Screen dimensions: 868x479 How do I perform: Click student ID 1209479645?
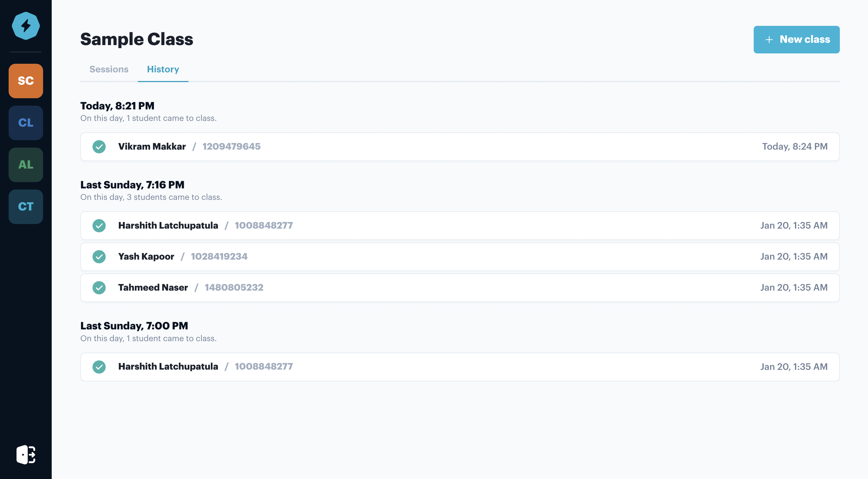pyautogui.click(x=232, y=146)
